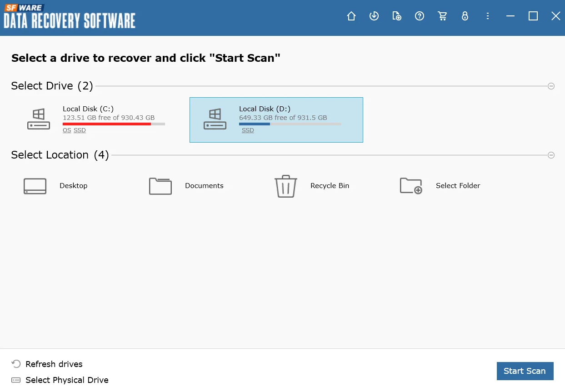Collapse the Select Drive section
The image size is (565, 392).
tap(551, 86)
